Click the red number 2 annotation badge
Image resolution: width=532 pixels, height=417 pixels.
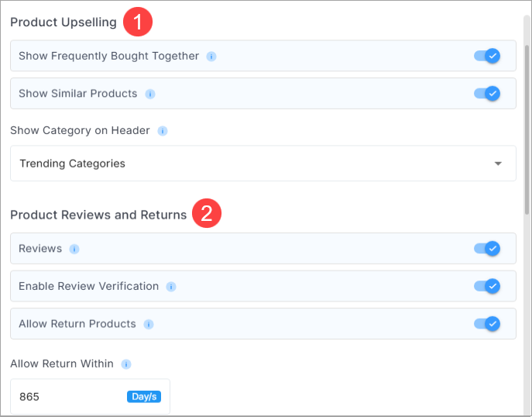pyautogui.click(x=207, y=213)
